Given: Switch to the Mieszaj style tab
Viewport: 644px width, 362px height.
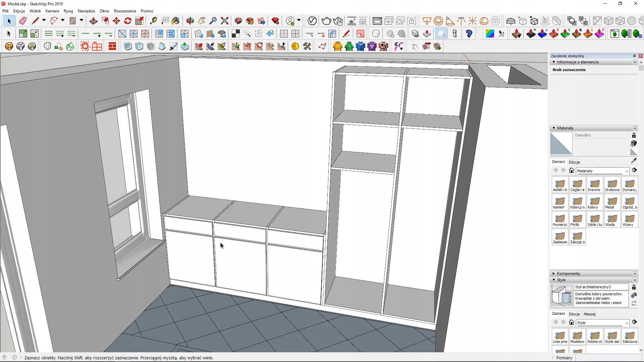Looking at the screenshot, I should click(589, 314).
